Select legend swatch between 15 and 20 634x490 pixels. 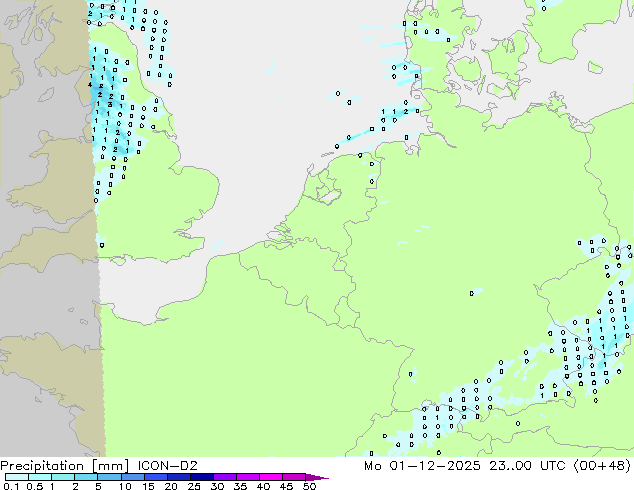(155, 477)
